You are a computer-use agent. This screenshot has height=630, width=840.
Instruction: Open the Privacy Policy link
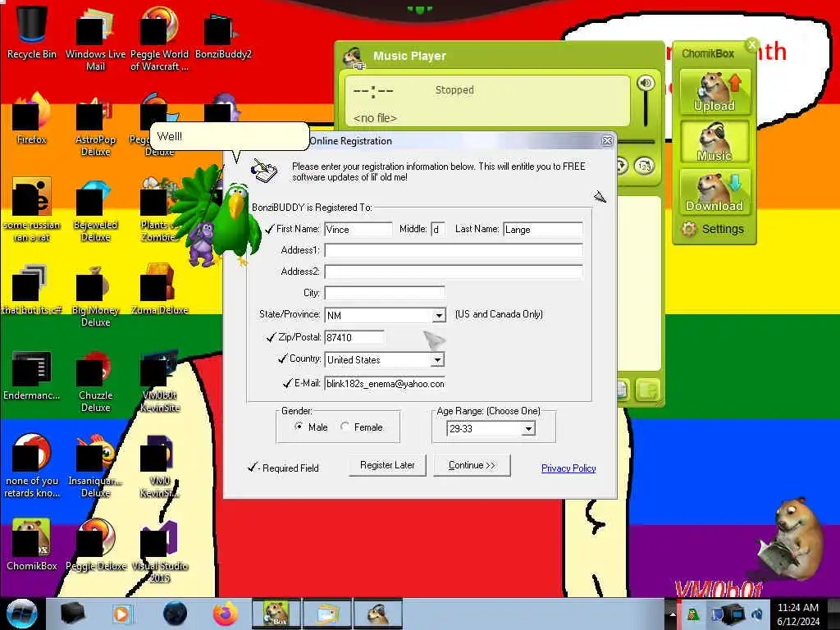(568, 468)
